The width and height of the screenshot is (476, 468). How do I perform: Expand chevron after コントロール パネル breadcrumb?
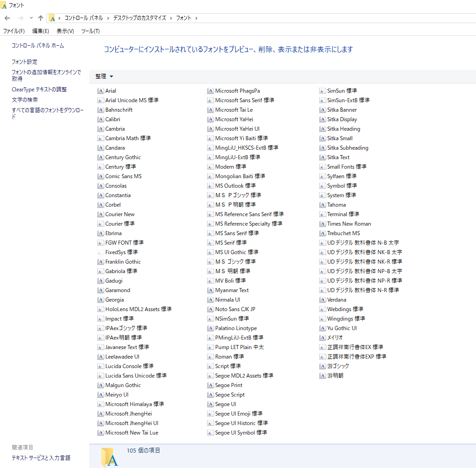108,18
